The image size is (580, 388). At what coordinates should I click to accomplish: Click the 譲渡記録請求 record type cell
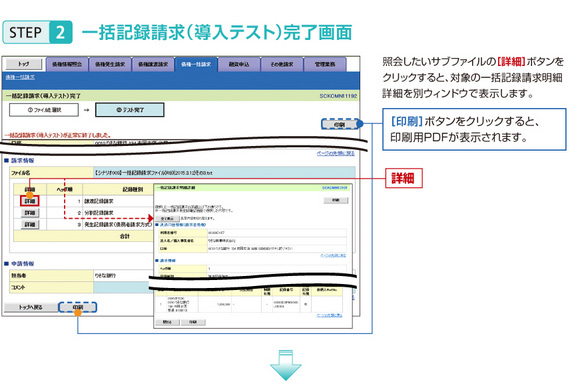point(118,201)
